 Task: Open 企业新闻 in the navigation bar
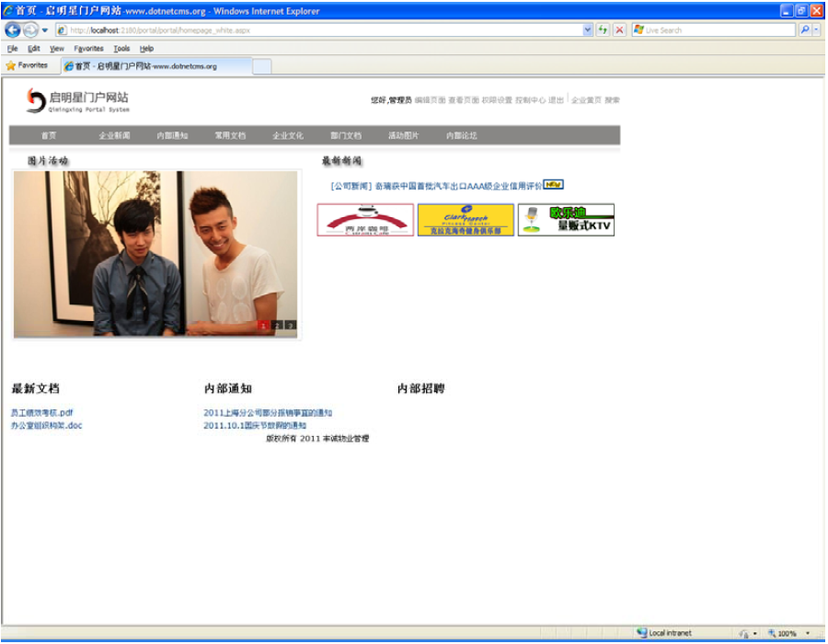tap(114, 135)
